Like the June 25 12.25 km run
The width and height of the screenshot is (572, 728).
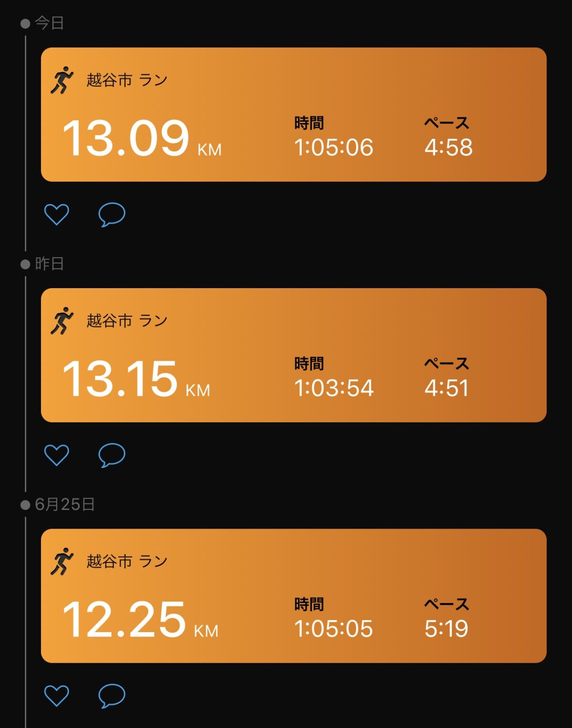(x=56, y=695)
